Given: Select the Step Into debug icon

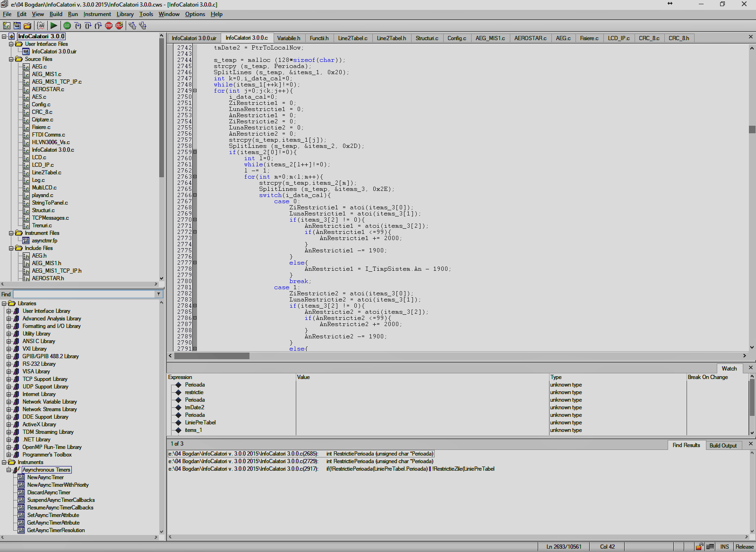Looking at the screenshot, I should pyautogui.click(x=78, y=26).
